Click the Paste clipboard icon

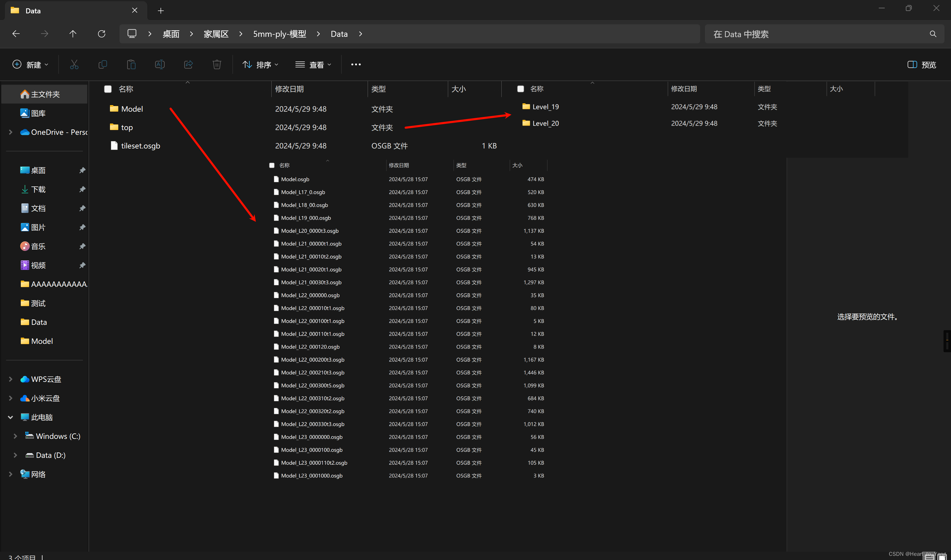point(131,64)
